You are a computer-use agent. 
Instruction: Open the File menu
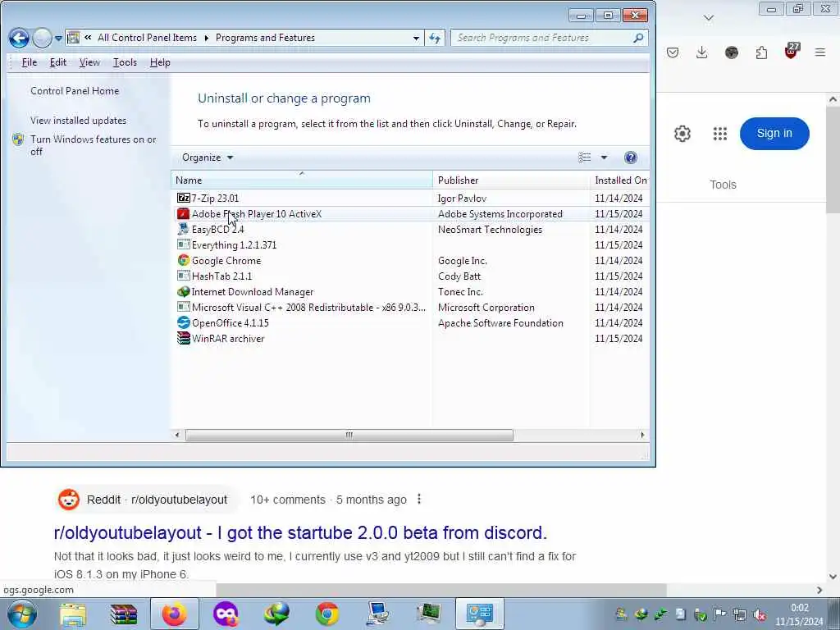(x=30, y=62)
